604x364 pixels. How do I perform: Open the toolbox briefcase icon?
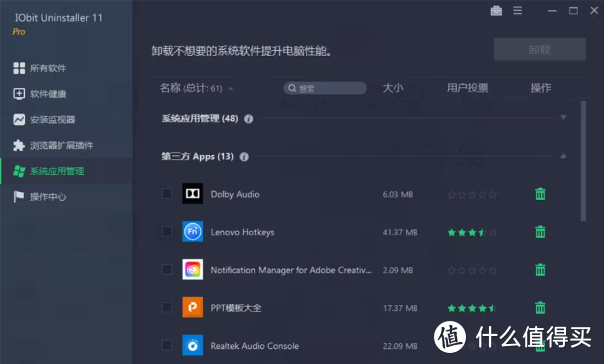pyautogui.click(x=496, y=11)
